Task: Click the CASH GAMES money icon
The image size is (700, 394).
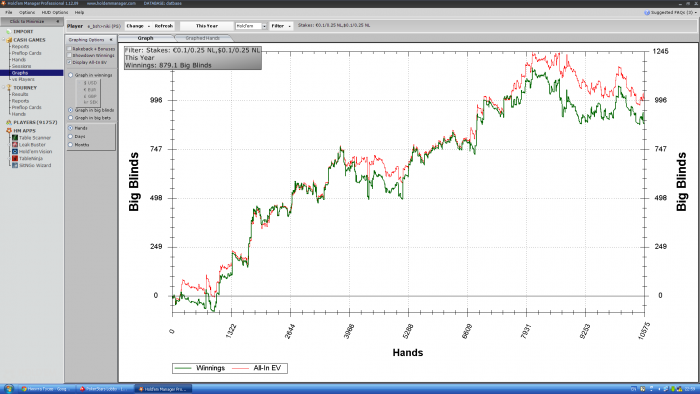Action: point(9,40)
